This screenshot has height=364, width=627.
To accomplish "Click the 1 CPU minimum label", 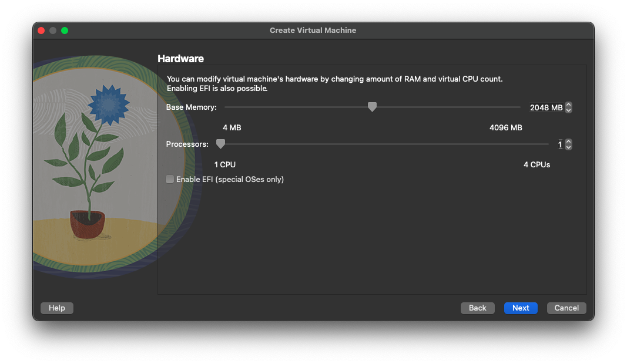I will 224,164.
